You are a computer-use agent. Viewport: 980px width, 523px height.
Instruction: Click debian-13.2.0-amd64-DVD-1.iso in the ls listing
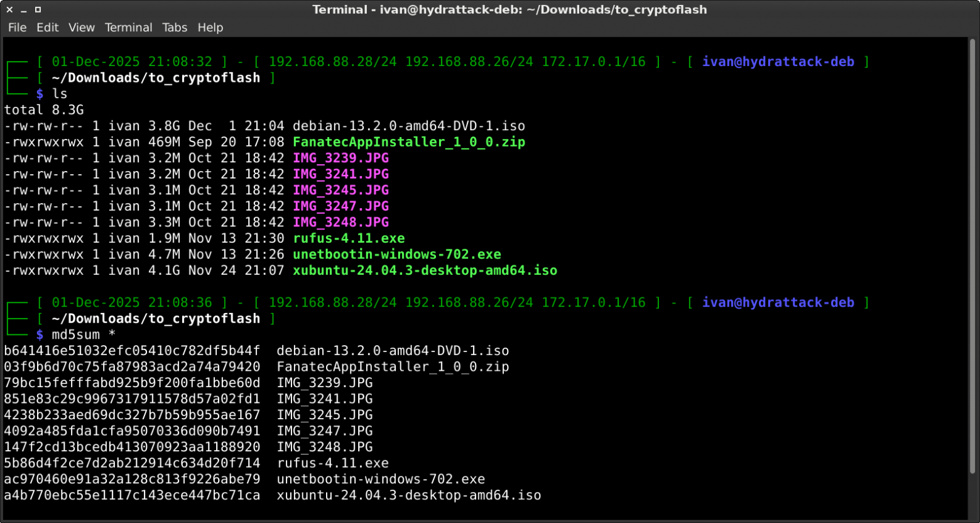point(409,126)
